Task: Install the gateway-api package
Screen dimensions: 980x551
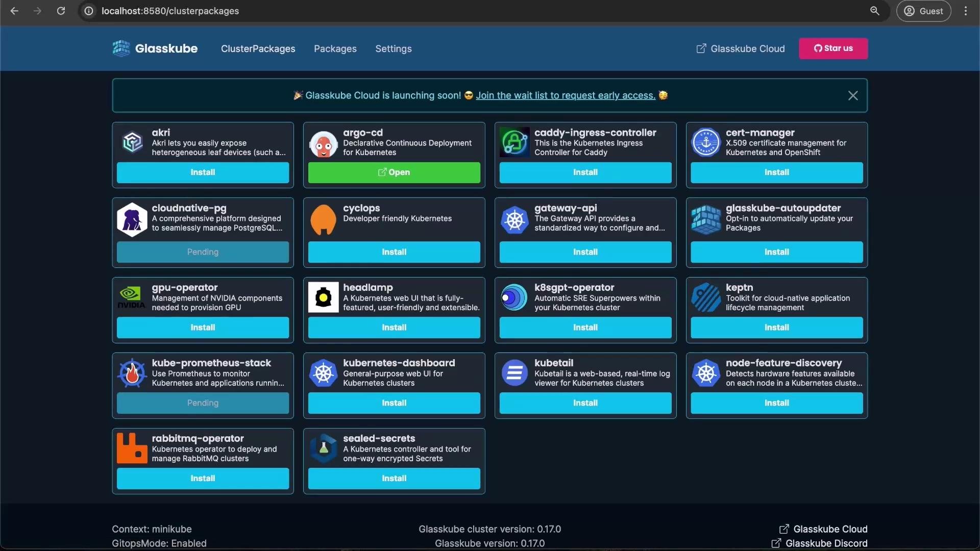Action: 585,252
